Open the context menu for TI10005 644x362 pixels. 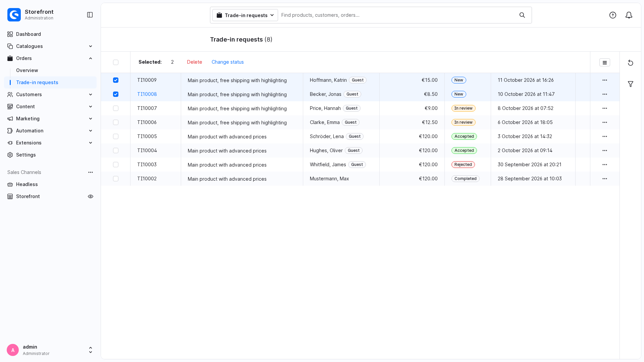coord(605,136)
